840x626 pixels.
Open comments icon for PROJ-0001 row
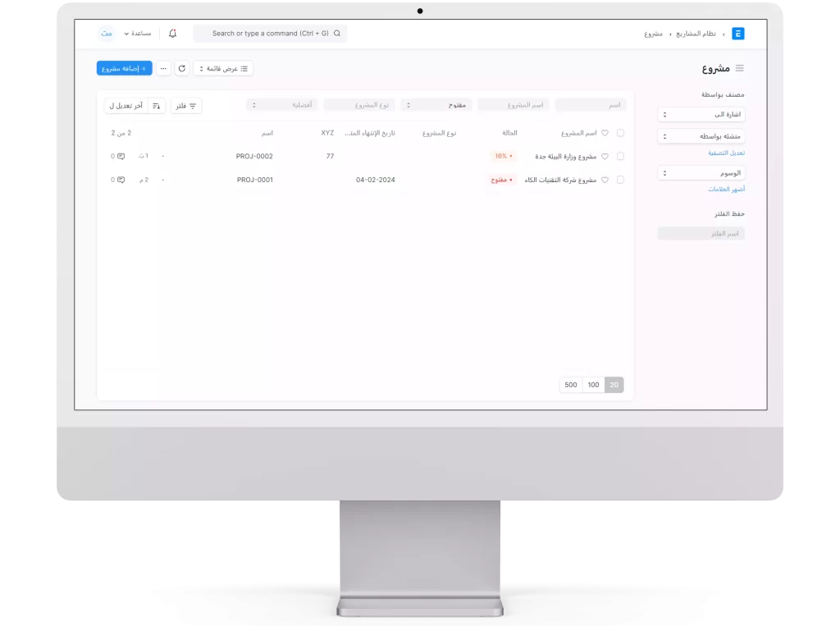(121, 180)
